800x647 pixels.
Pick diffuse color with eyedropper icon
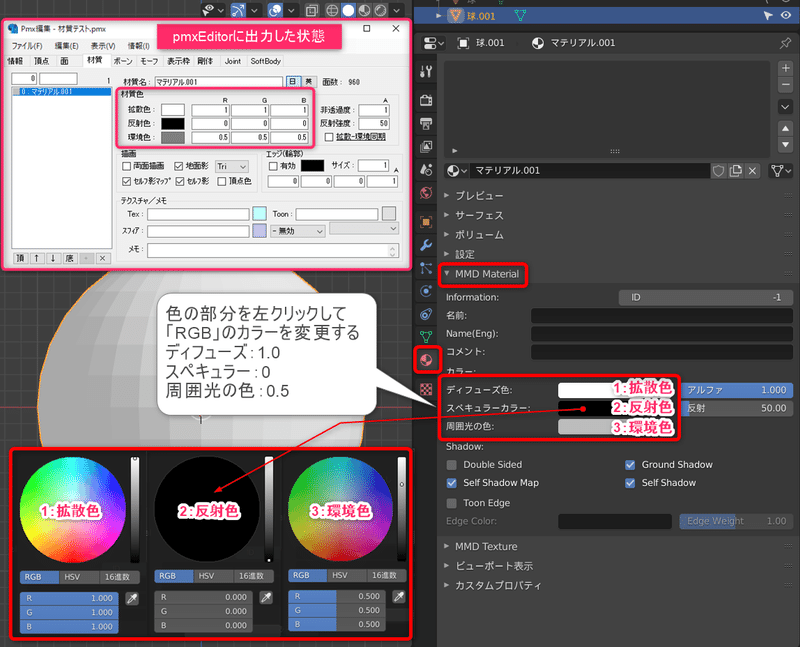(x=132, y=599)
